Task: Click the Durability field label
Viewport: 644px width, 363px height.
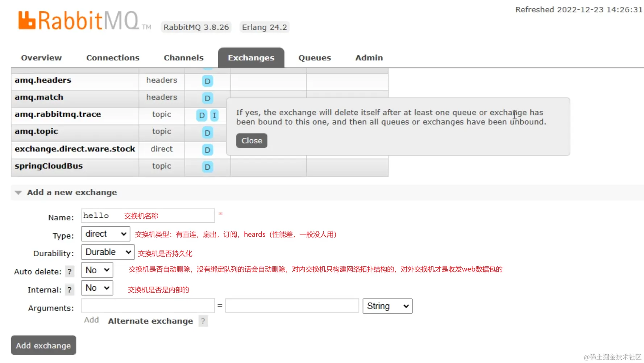Action: 53,253
